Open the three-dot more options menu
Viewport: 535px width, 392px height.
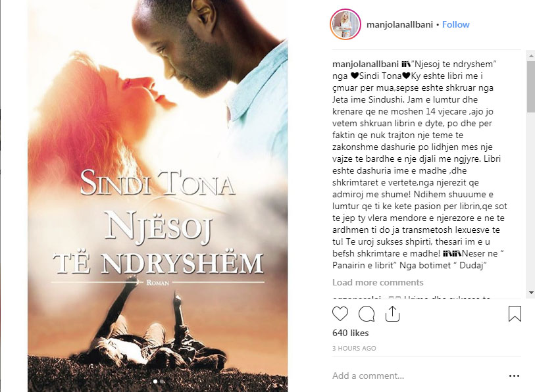point(514,376)
